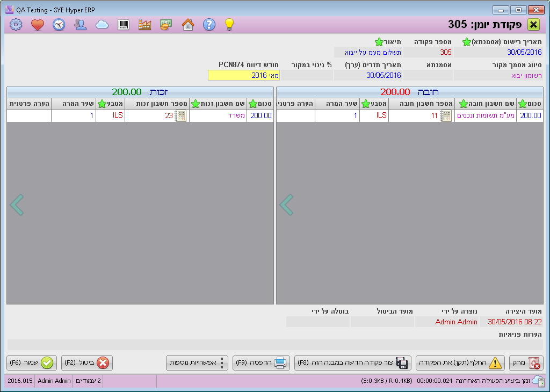Click the light bulb tips icon
This screenshot has width=550, height=392.
[x=229, y=25]
